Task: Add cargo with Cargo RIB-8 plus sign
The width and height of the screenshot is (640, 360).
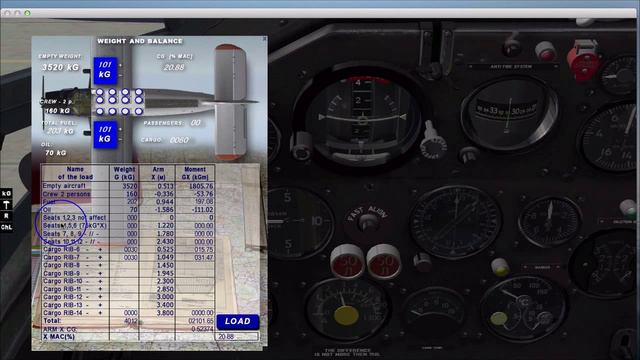Action: pyautogui.click(x=100, y=265)
